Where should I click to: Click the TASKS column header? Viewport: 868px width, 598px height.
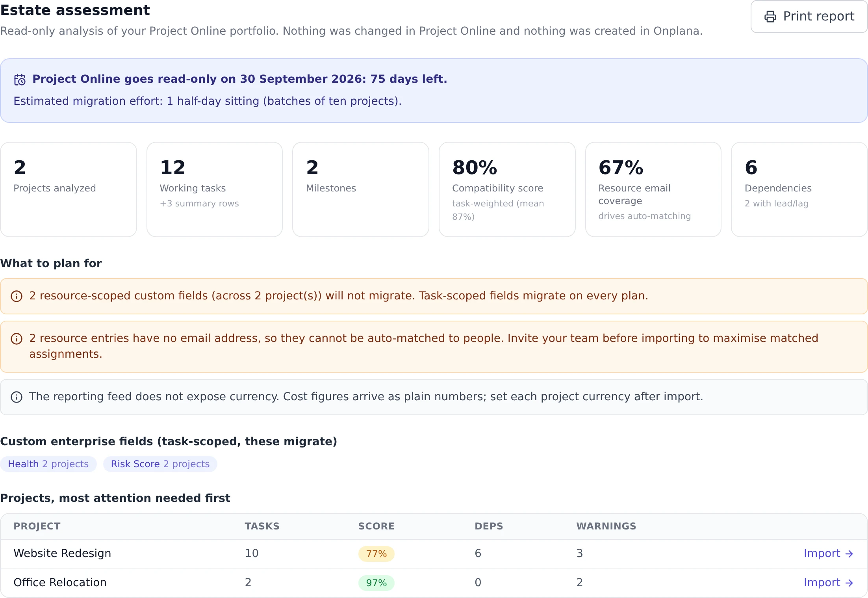(x=262, y=526)
